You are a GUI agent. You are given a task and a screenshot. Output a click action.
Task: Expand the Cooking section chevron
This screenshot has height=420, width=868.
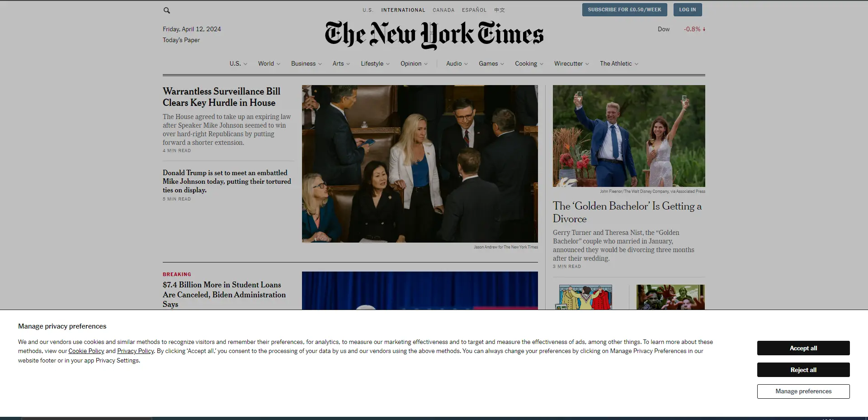(542, 64)
